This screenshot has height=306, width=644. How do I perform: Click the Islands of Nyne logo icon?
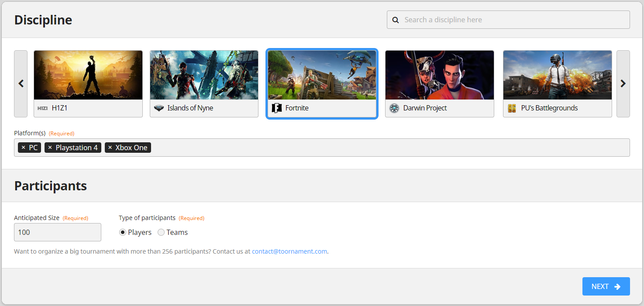(x=159, y=108)
